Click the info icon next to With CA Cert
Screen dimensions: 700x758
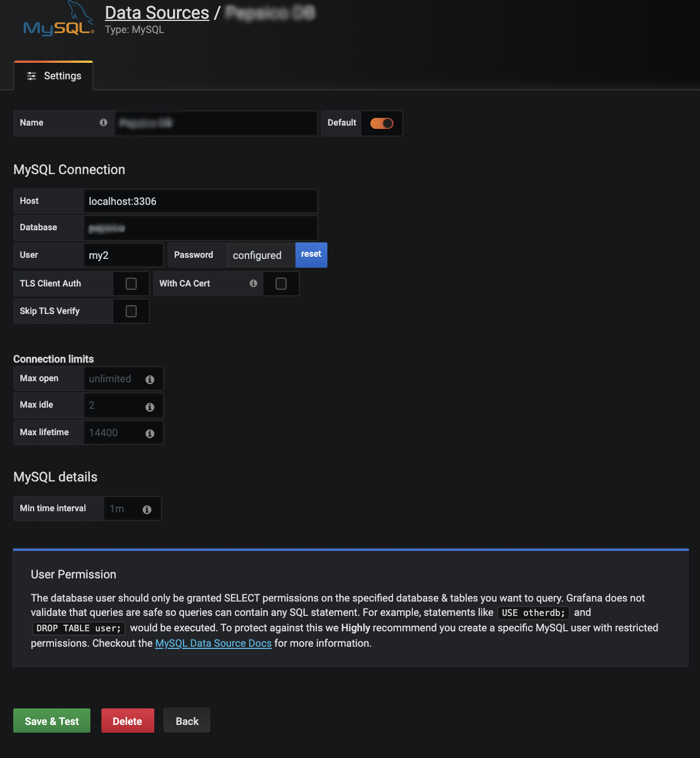(254, 283)
